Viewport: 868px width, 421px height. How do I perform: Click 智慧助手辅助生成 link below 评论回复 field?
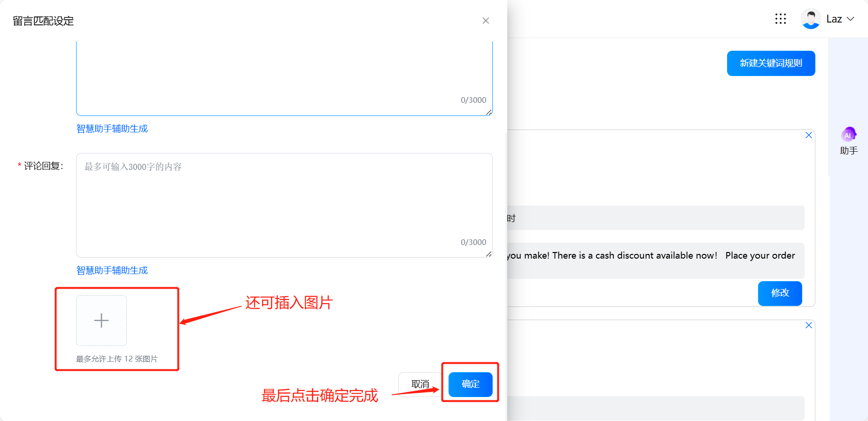[x=112, y=270]
